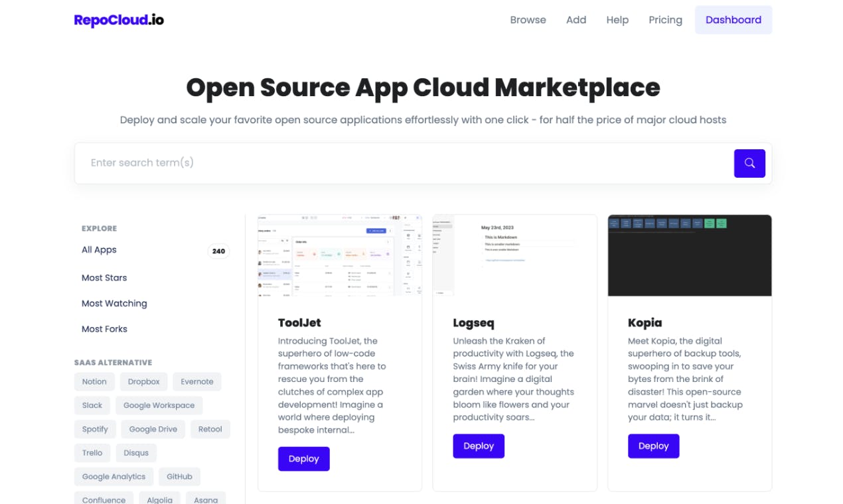Click the SAAS ALTERNATIVE section label
This screenshot has width=843, height=504.
coord(113,363)
